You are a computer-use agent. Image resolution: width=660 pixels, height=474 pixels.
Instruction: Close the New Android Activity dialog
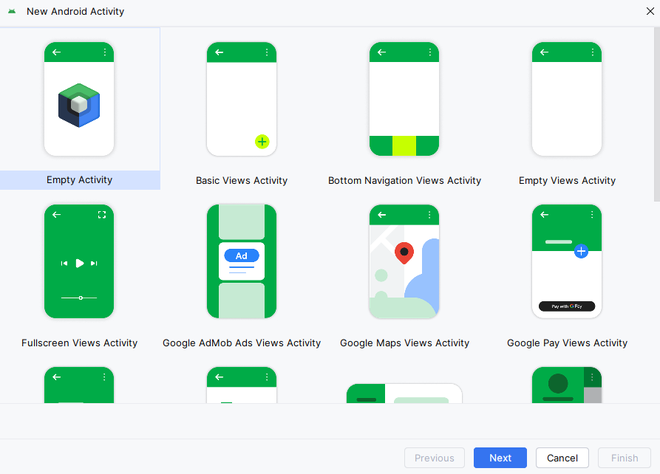tap(650, 11)
